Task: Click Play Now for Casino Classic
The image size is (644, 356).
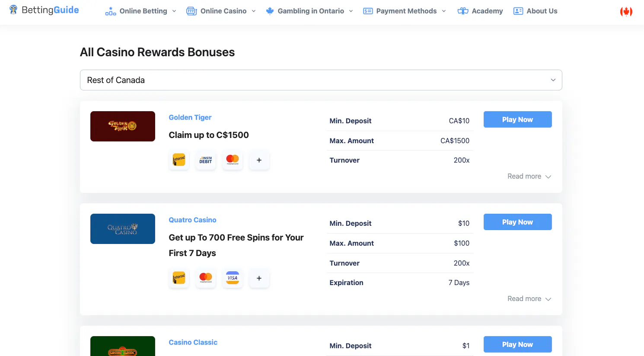Action: click(x=518, y=344)
